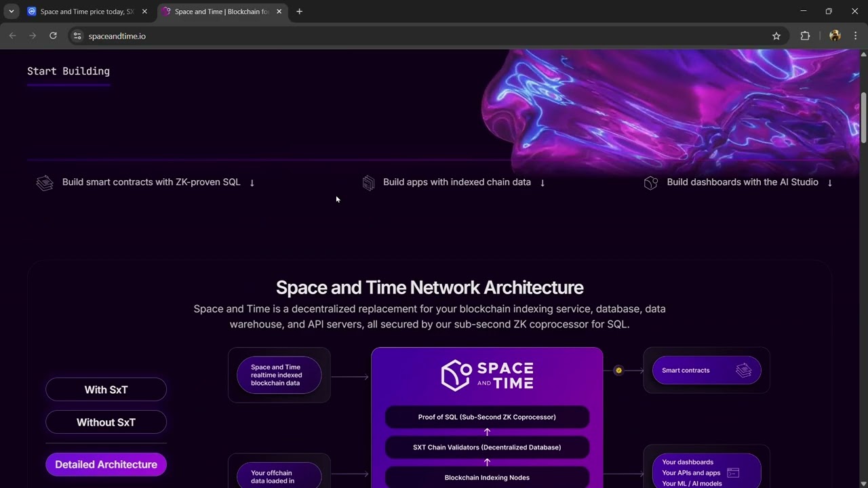Click the Space and Time logo in diagram

point(487,375)
